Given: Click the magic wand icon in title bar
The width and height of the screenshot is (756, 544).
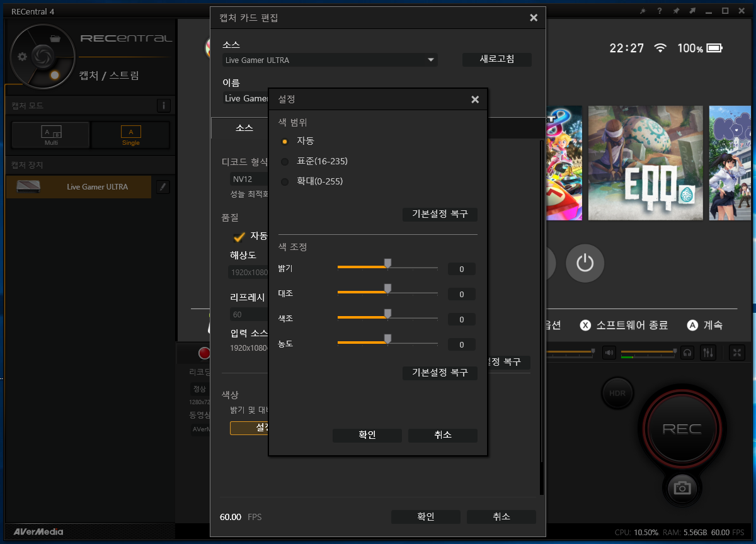Looking at the screenshot, I should point(643,11).
